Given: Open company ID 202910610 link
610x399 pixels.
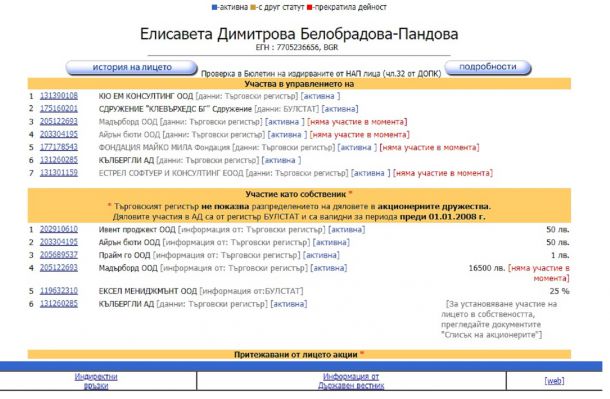Looking at the screenshot, I should pyautogui.click(x=59, y=229).
